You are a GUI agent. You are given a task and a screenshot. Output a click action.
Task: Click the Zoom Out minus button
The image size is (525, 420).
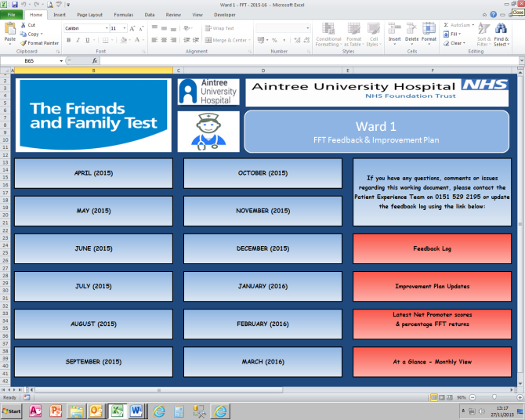pyautogui.click(x=472, y=397)
